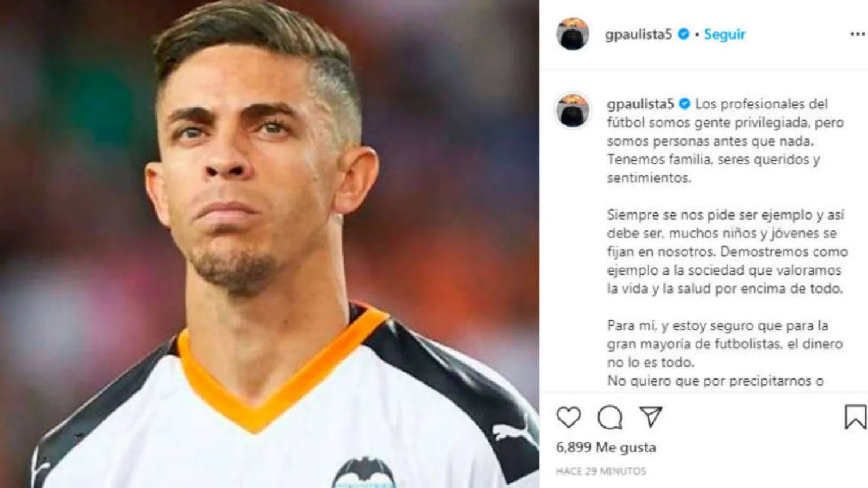Click the HACE 29 MINUTOS timestamp
Image resolution: width=868 pixels, height=488 pixels.
(x=601, y=470)
